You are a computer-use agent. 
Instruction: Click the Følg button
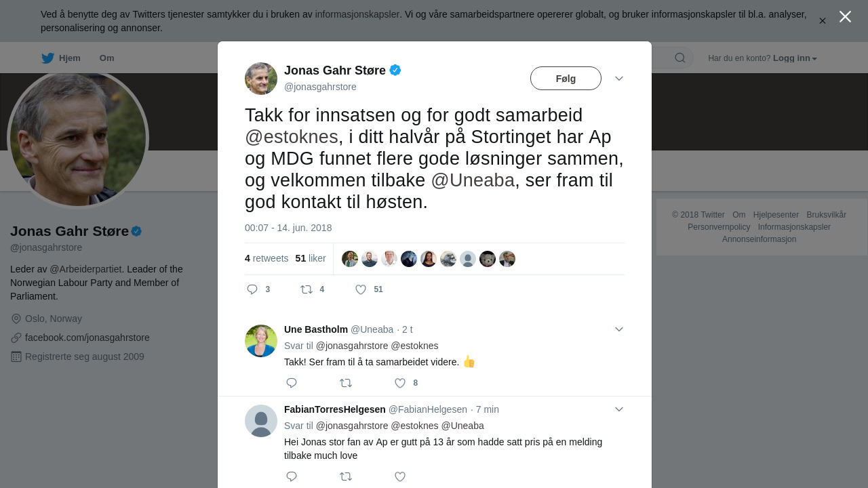pos(566,79)
